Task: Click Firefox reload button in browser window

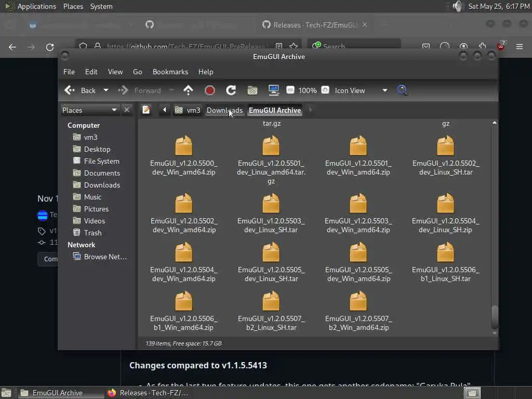Action: [50, 47]
